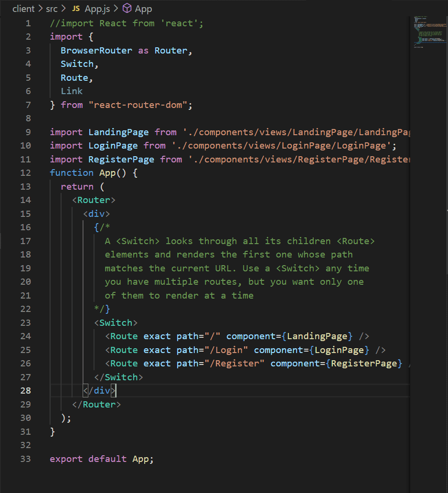This screenshot has width=448, height=493.
Task: Click the opening <Switch> tag on line 23
Action: click(x=116, y=322)
